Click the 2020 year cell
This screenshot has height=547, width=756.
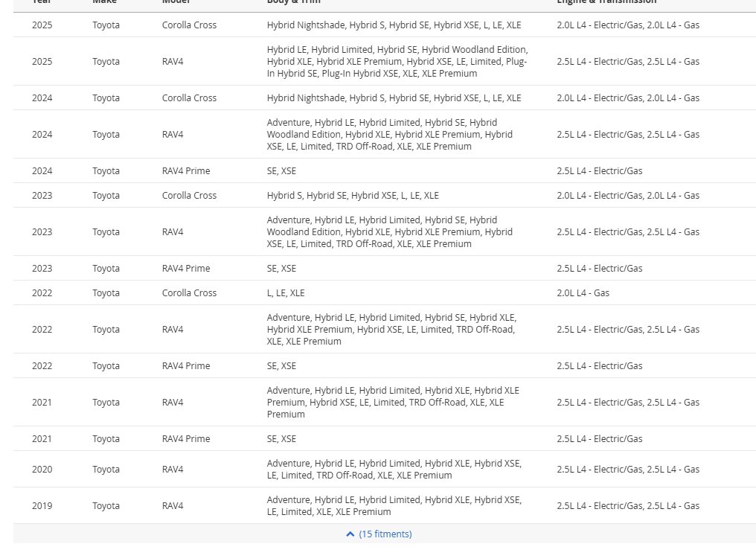point(42,469)
